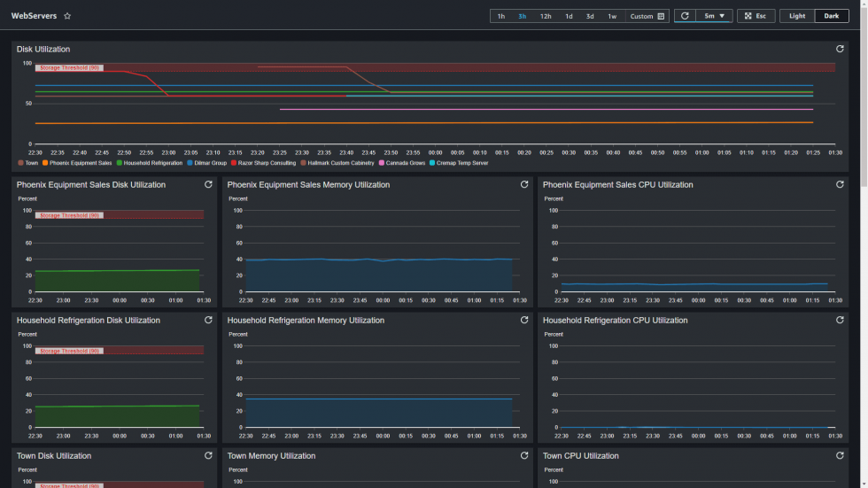Screen dimensions: 868x488
Task: Refresh the Phoenix Equipment Sales CPU Utilization widget
Action: click(840, 184)
